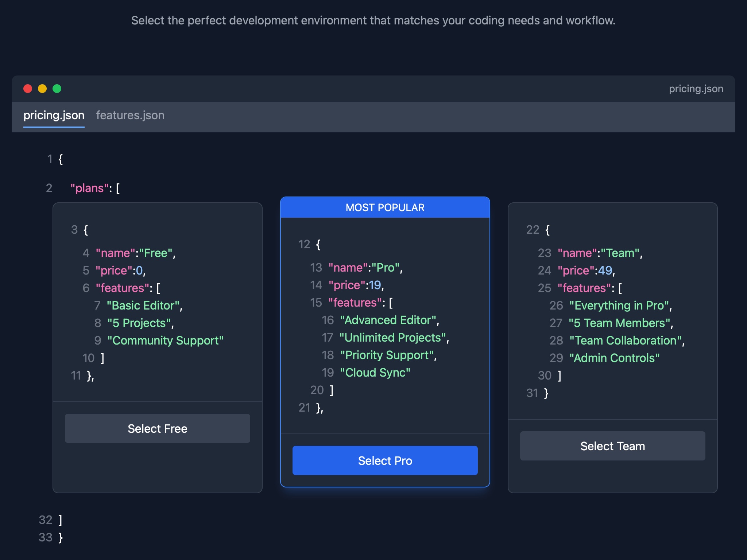Switch to the pricing.json tab

[54, 115]
